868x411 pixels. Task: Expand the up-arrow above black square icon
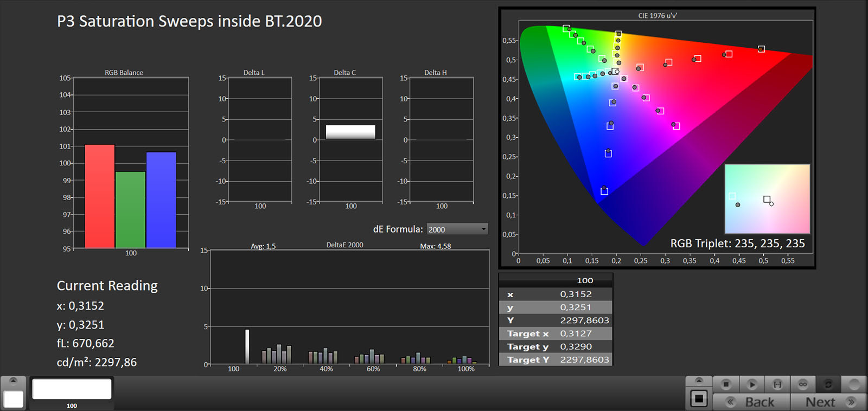tap(699, 380)
